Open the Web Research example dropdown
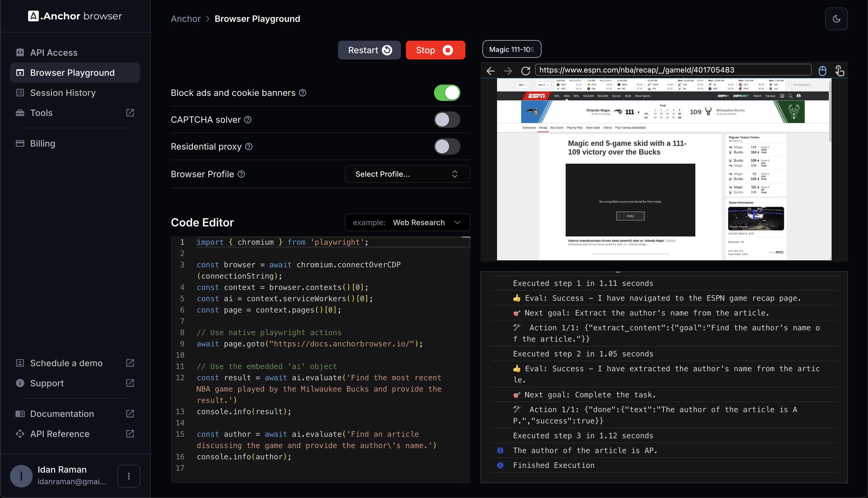 click(407, 223)
